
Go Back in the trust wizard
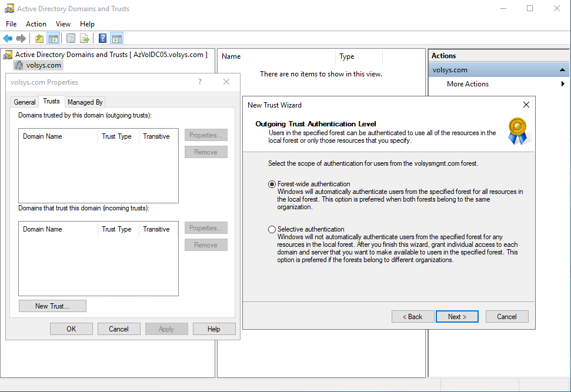coord(412,317)
